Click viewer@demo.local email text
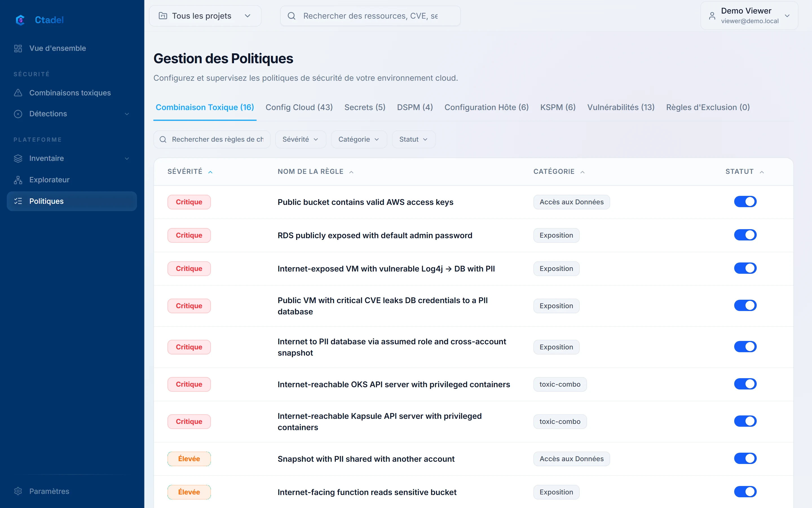 coord(750,21)
